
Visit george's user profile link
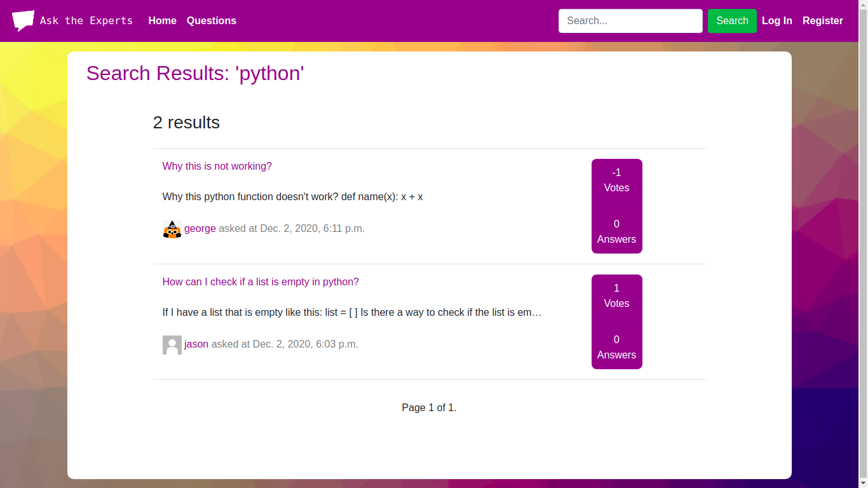pos(200,229)
